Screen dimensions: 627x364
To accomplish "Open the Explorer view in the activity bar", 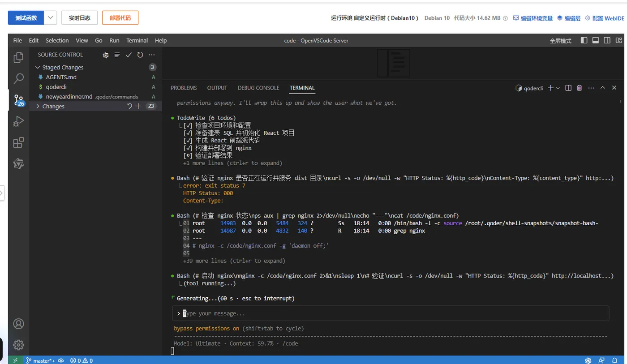I will [18, 57].
